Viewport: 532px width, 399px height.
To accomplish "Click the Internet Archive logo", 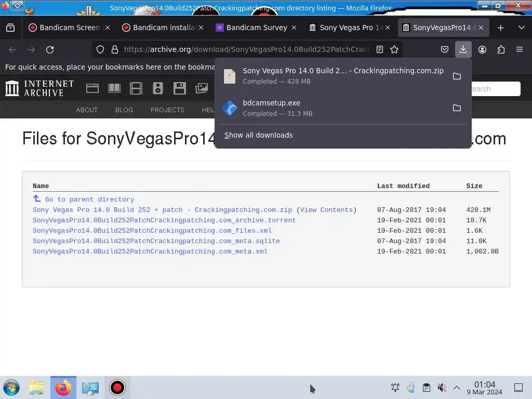I will 39,88.
